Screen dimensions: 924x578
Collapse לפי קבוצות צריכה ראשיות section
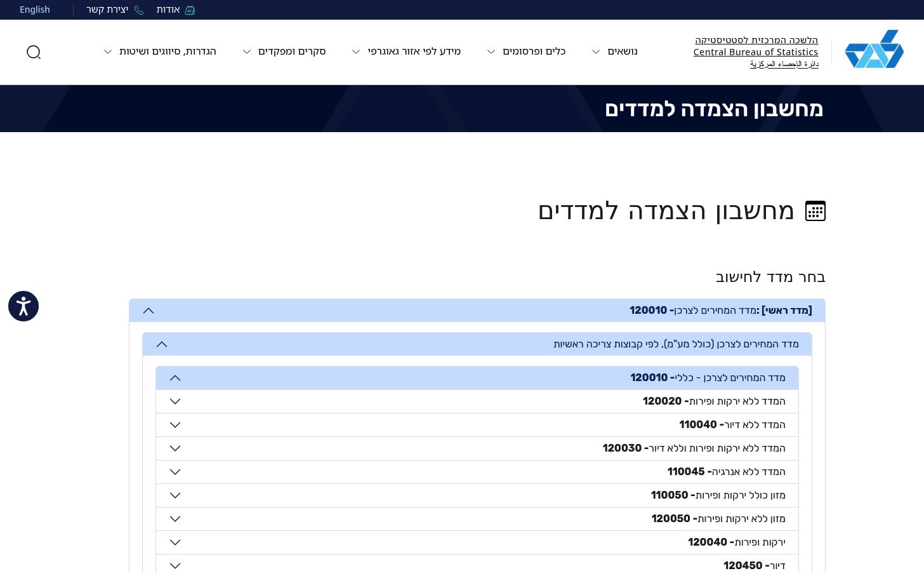[477, 344]
